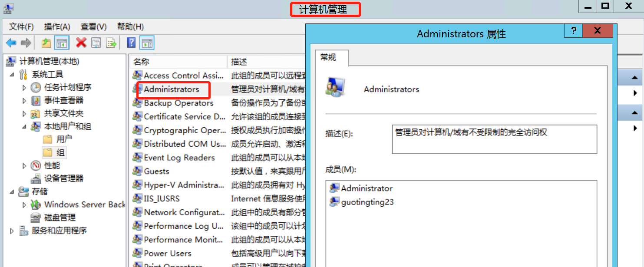Expand the 任务计划程序 tree node
The height and width of the screenshot is (267, 644).
(24, 88)
